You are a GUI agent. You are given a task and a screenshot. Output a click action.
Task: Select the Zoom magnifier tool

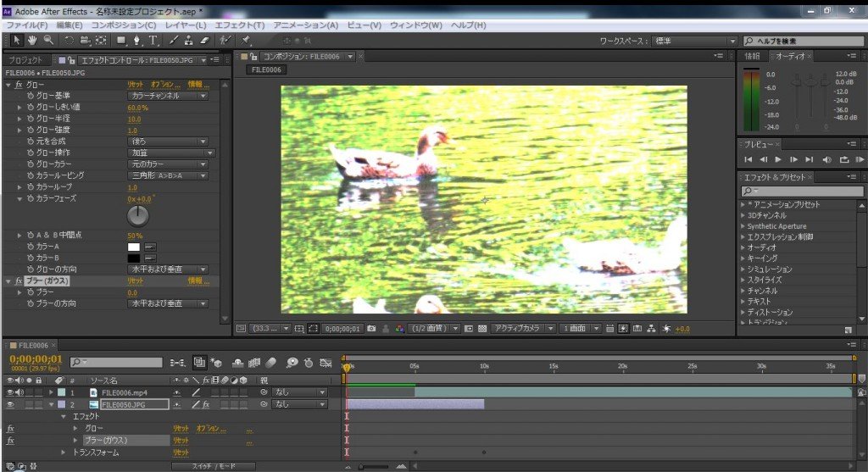48,40
